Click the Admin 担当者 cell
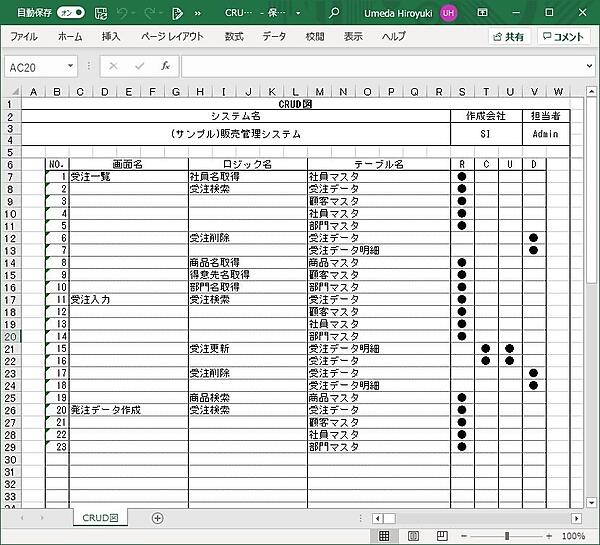The width and height of the screenshot is (600, 545). coord(546,134)
